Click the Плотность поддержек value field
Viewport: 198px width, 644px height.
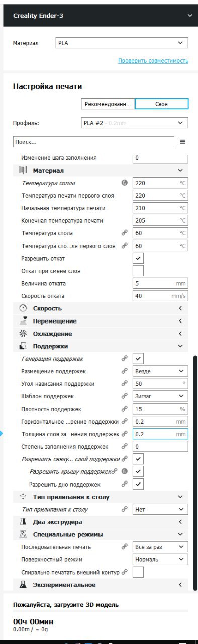[x=160, y=409]
